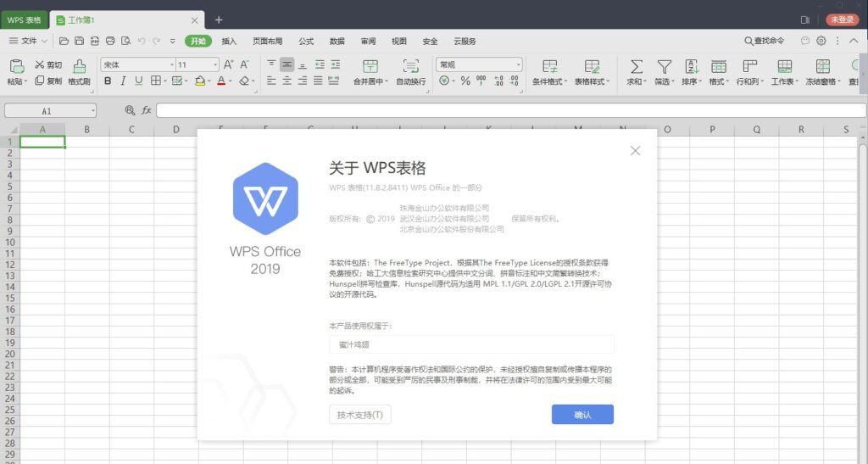Open the 文件 menu dropdown

click(28, 41)
